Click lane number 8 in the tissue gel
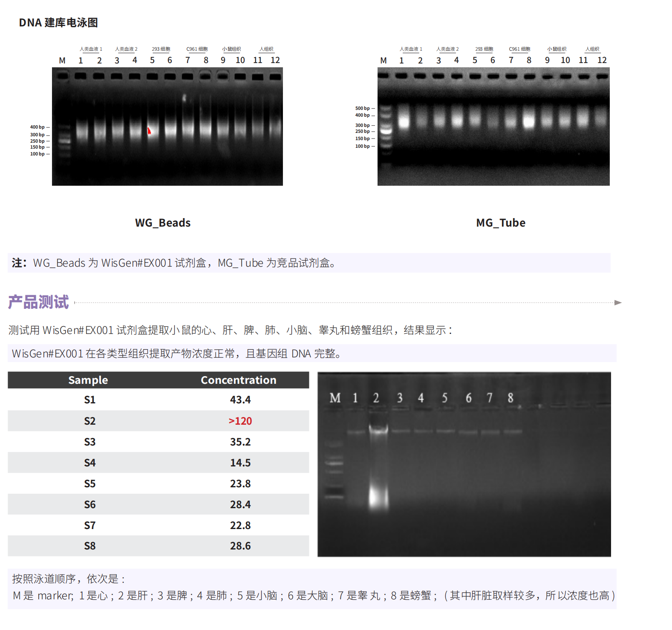This screenshot has width=672, height=630. click(510, 398)
